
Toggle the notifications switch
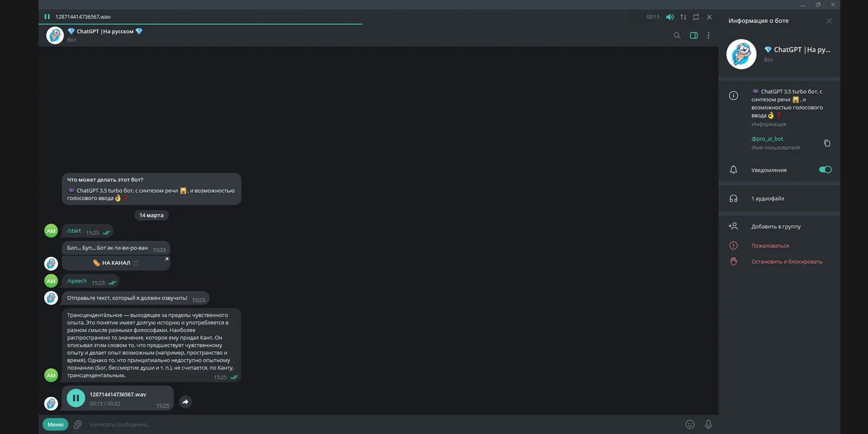pos(825,170)
